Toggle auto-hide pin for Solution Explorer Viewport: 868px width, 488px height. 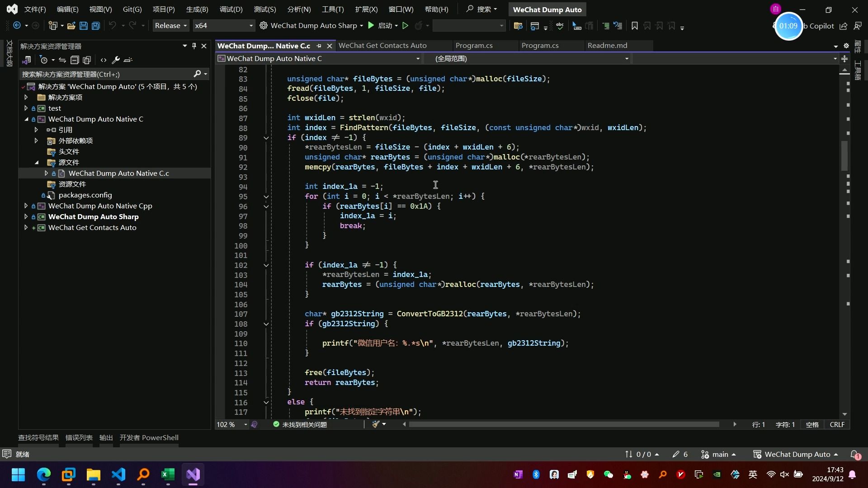[x=194, y=46]
